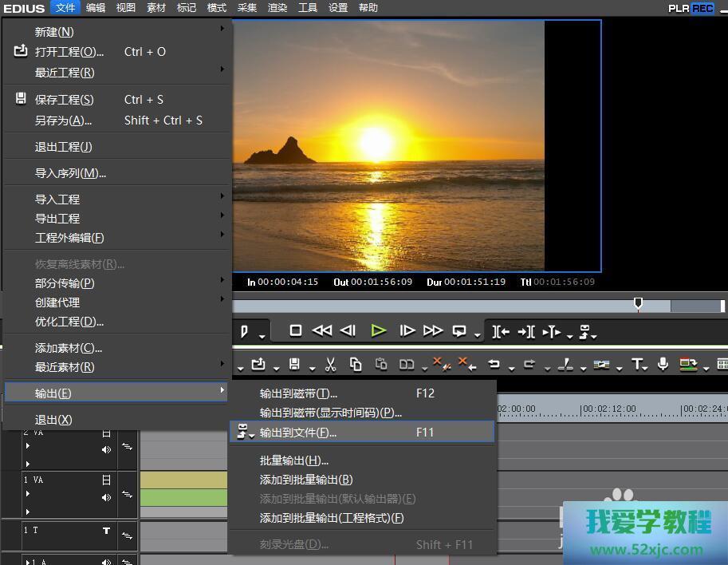Toggle video mute on 1 VA track
728x565 pixels.
(106, 480)
